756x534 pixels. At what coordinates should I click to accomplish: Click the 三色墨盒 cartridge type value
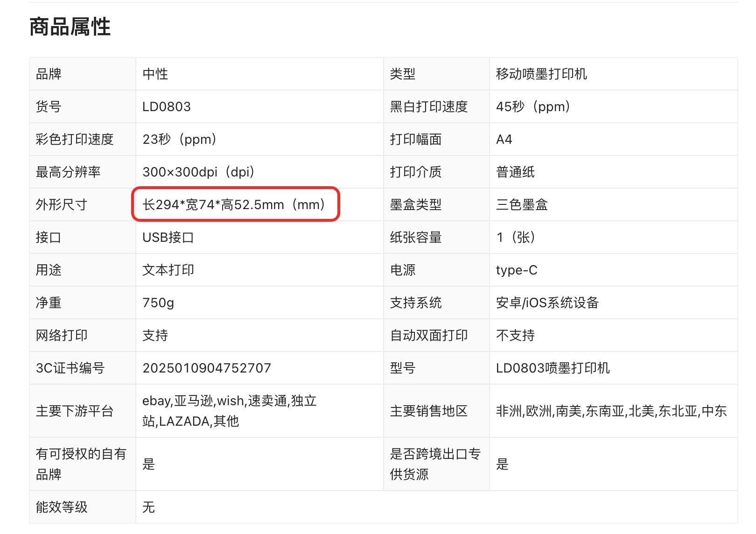click(x=522, y=205)
